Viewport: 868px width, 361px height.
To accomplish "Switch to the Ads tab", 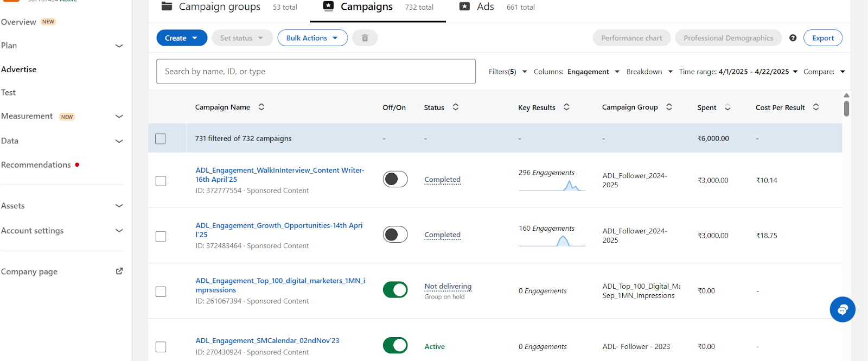I will (x=496, y=7).
